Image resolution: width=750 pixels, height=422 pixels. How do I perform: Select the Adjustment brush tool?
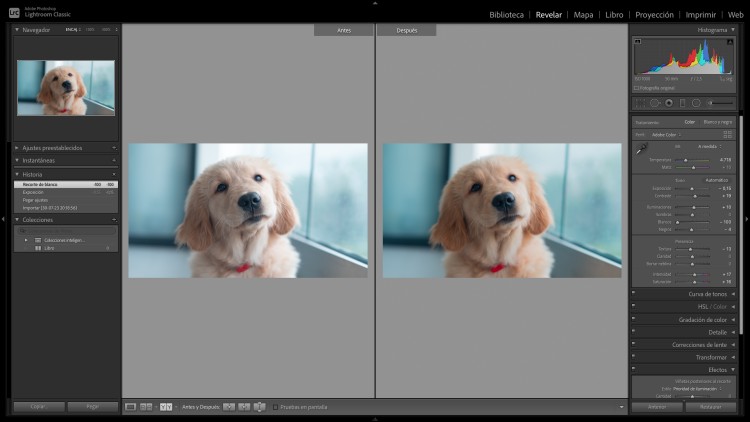pyautogui.click(x=721, y=103)
